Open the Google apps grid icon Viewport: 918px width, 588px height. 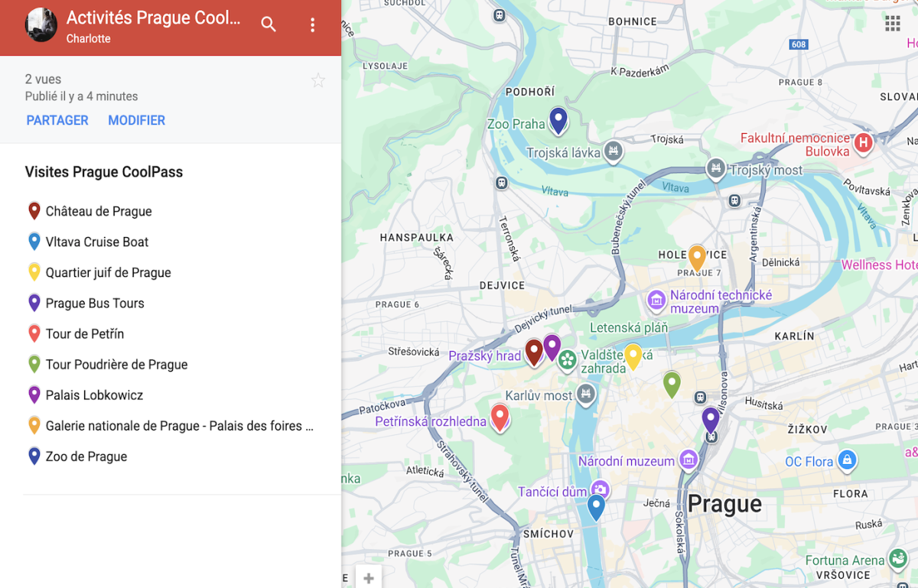893,23
